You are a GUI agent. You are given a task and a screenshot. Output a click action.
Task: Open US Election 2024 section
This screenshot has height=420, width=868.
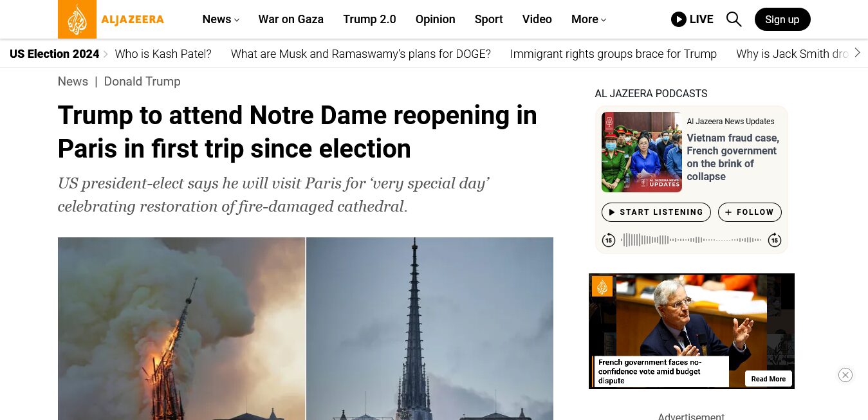[54, 54]
